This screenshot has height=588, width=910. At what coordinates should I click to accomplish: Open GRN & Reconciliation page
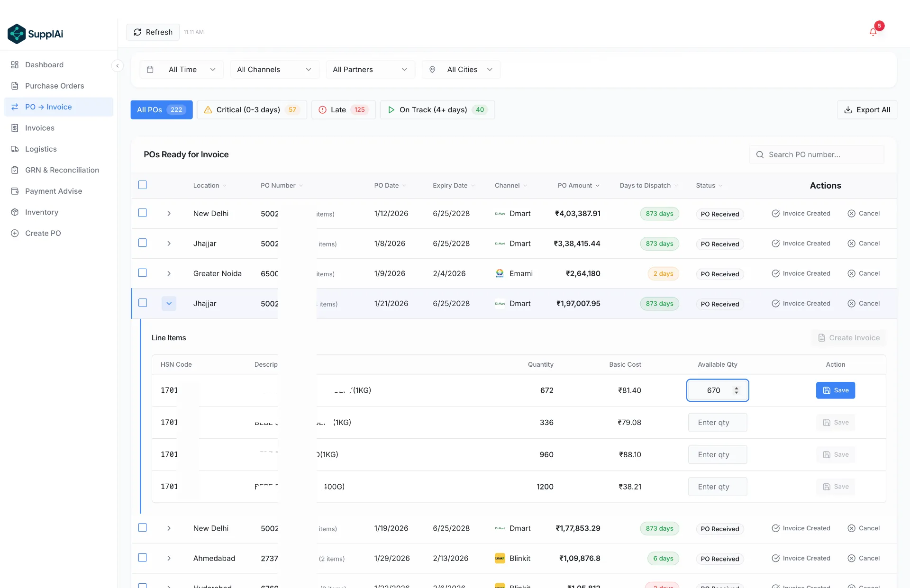coord(59,170)
